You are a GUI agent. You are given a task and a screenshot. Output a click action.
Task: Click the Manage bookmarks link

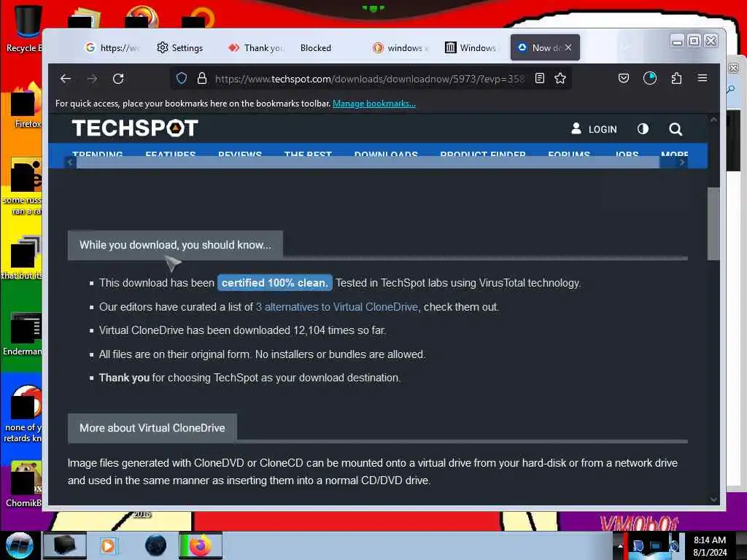click(x=374, y=104)
